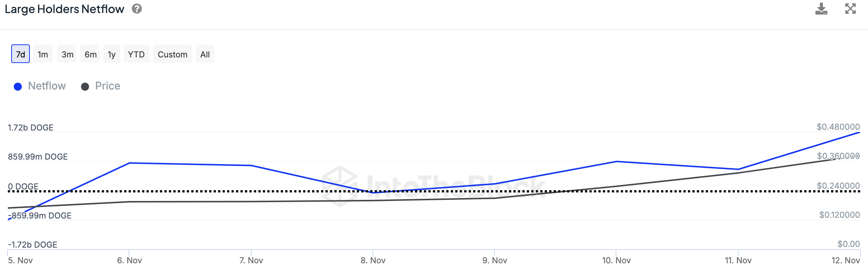Switch to the 1m time range
Viewport: 868px width, 270px height.
43,54
